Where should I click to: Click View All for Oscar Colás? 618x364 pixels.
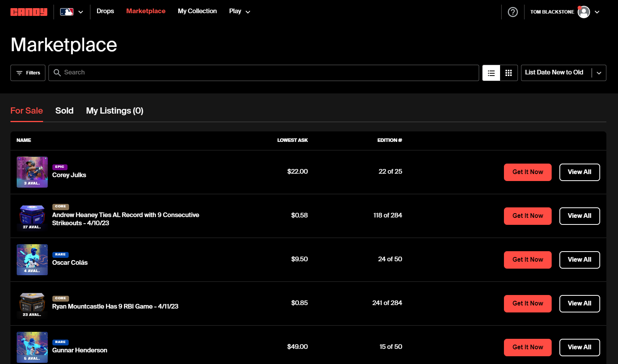point(579,260)
